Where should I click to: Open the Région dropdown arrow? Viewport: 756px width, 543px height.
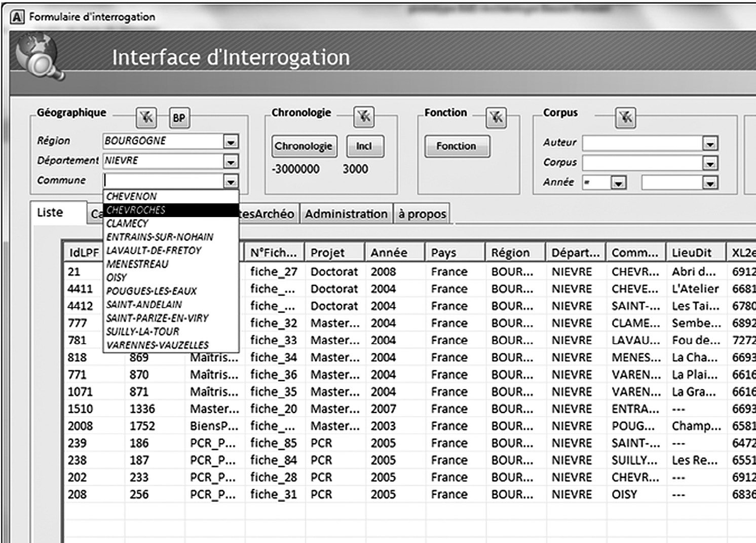point(231,141)
